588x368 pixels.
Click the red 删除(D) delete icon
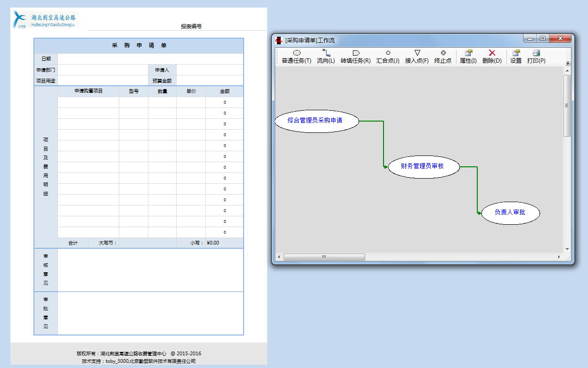click(x=492, y=53)
